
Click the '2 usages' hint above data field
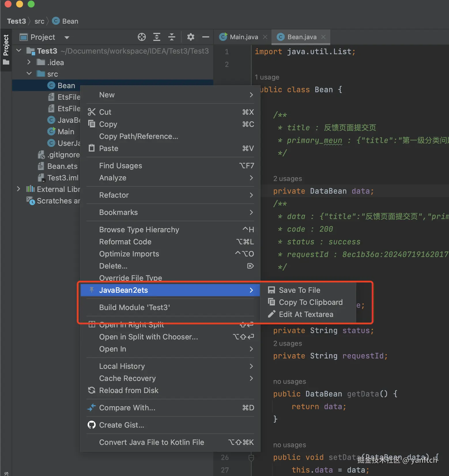pos(288,179)
